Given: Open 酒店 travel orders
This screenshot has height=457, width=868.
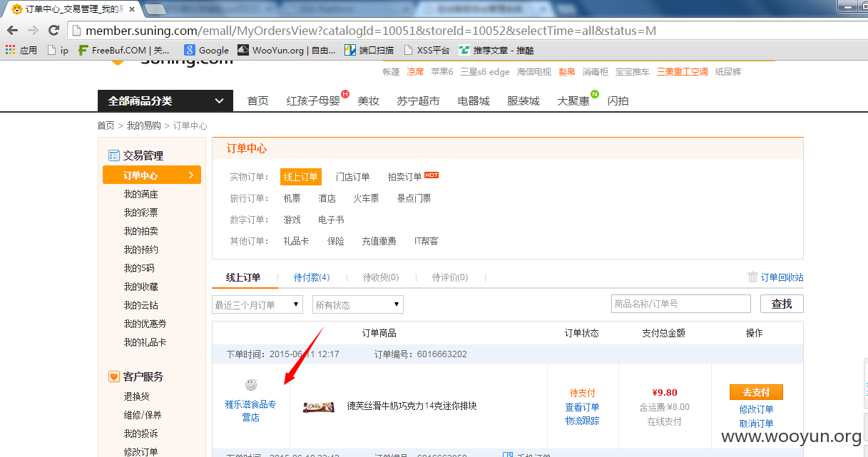Looking at the screenshot, I should tap(327, 198).
